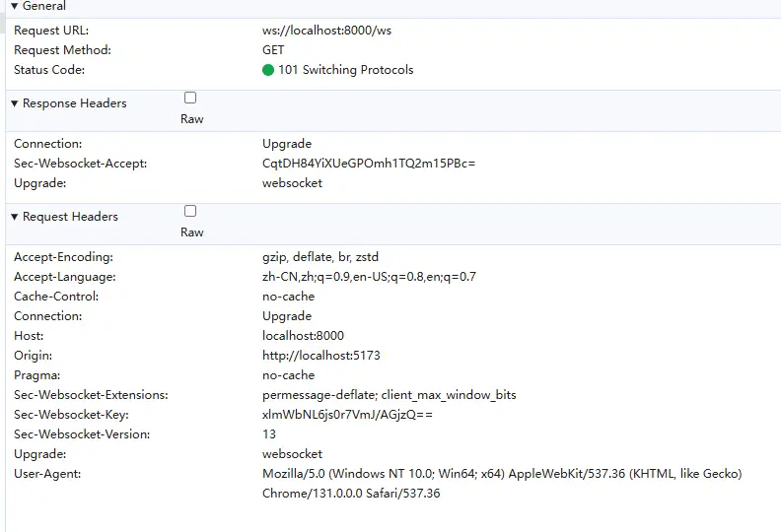Enable the Raw checkbox under Request Headers

pos(190,211)
